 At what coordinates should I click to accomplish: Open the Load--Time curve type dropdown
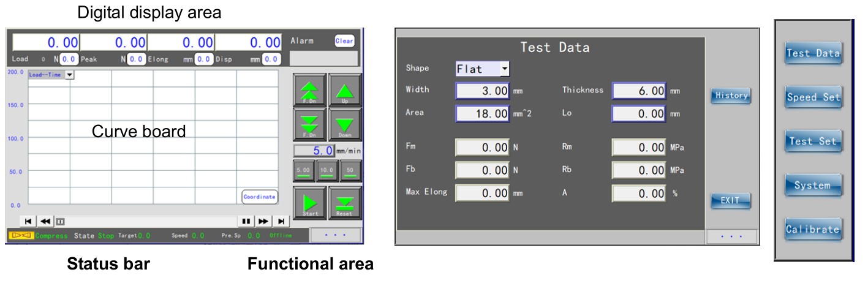(x=69, y=75)
